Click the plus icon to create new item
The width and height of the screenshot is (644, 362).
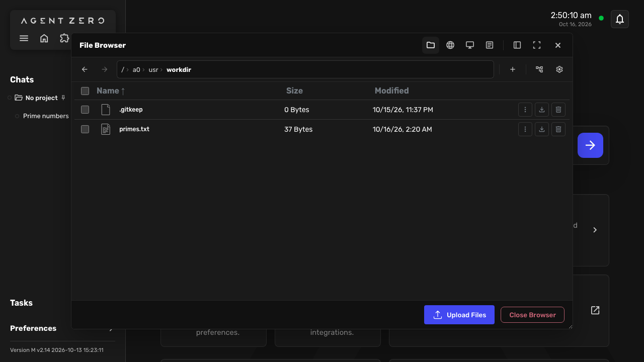click(513, 69)
